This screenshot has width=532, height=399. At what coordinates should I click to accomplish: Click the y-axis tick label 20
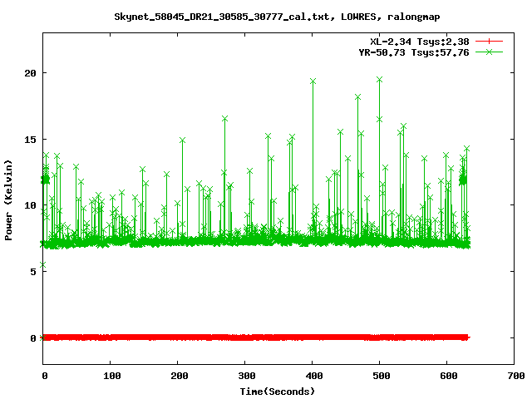(x=30, y=73)
